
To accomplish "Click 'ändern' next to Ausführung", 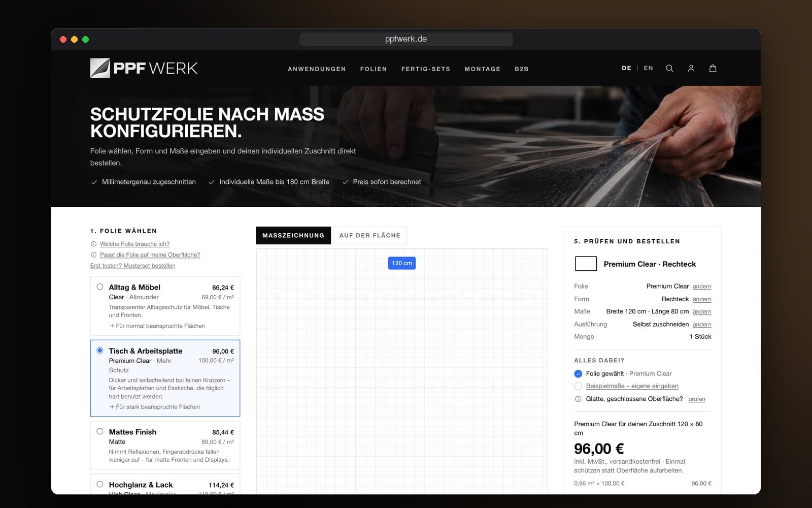I will [702, 324].
